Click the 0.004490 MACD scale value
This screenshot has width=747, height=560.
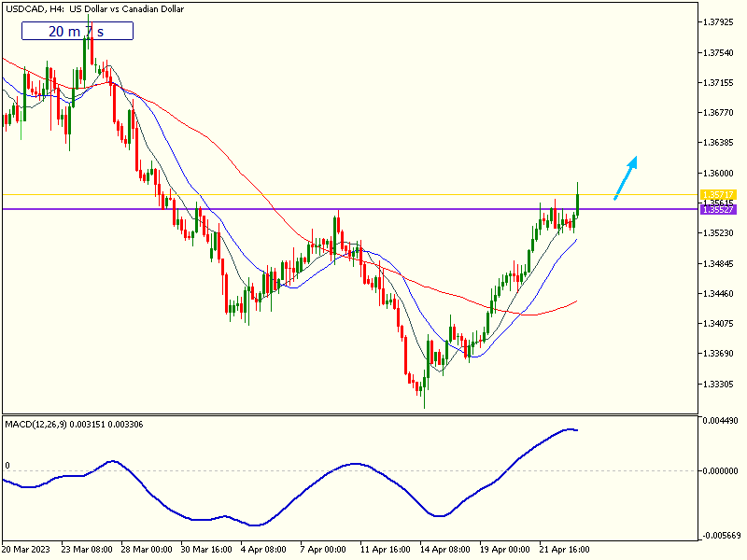(720, 421)
